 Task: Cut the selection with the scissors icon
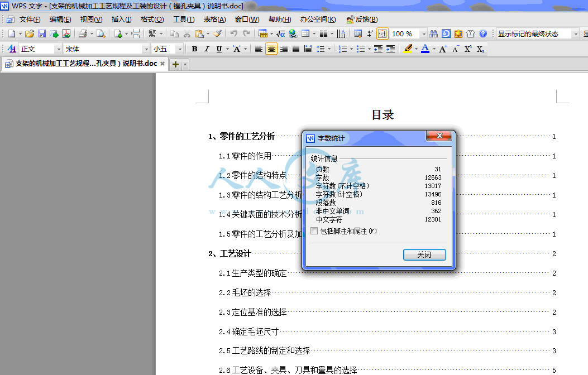pos(187,33)
